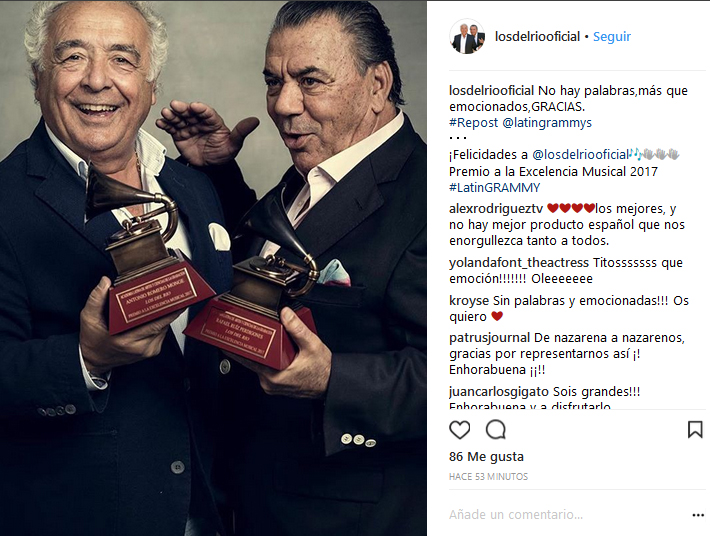The height and width of the screenshot is (536, 710).
Task: Like the post with the heart icon
Action: tap(460, 430)
